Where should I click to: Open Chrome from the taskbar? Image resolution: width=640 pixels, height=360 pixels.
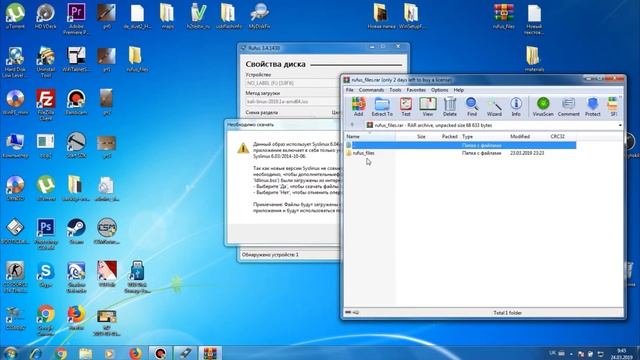click(x=61, y=353)
